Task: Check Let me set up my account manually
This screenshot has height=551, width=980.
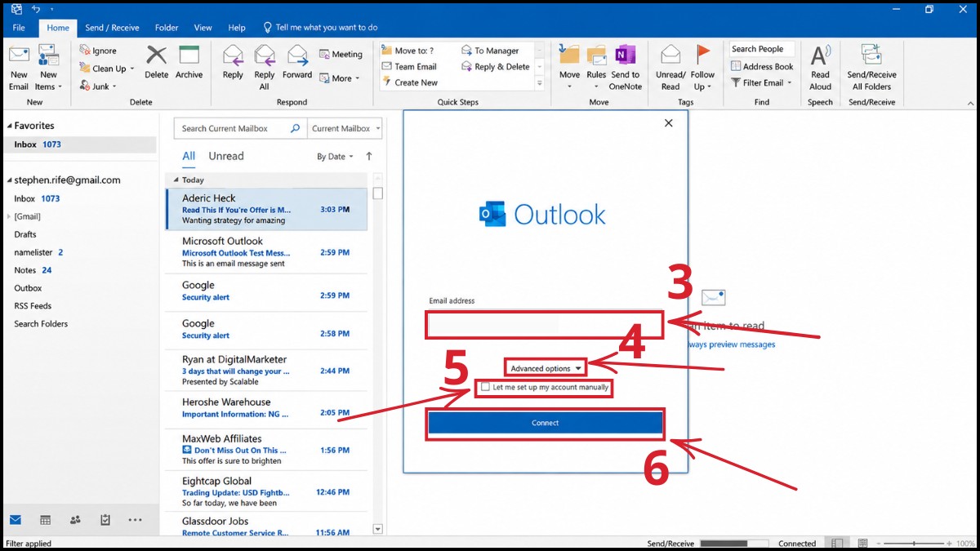Action: coord(486,387)
